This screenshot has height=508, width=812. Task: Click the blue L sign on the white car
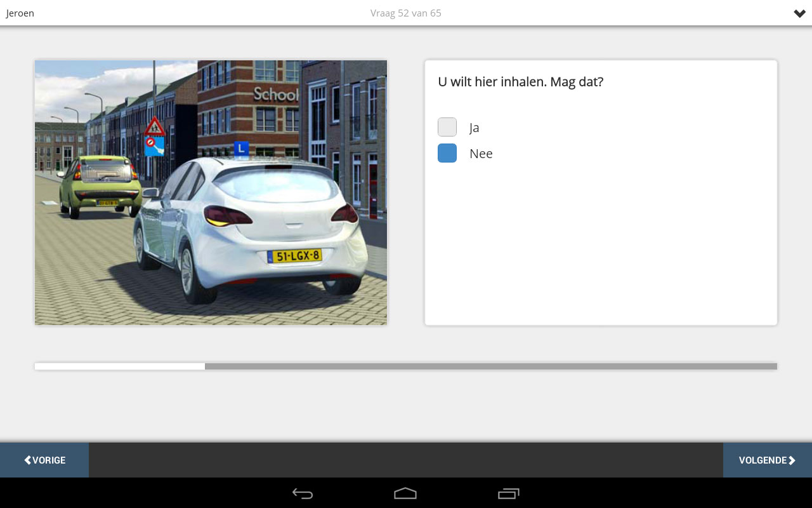[x=241, y=149]
